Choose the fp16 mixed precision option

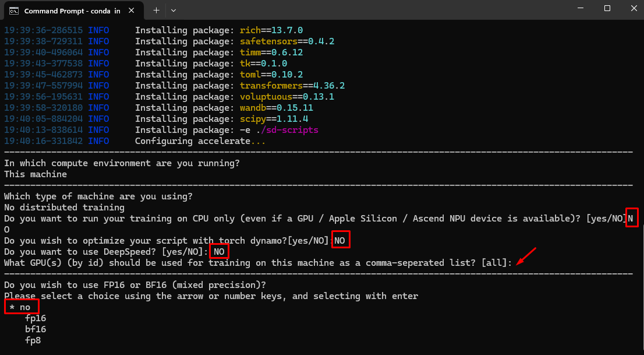[x=35, y=318]
